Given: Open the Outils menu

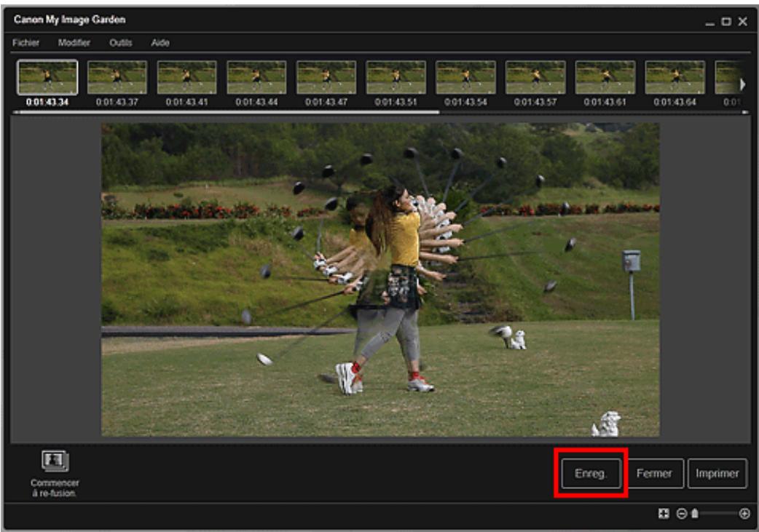Looking at the screenshot, I should pyautogui.click(x=120, y=43).
